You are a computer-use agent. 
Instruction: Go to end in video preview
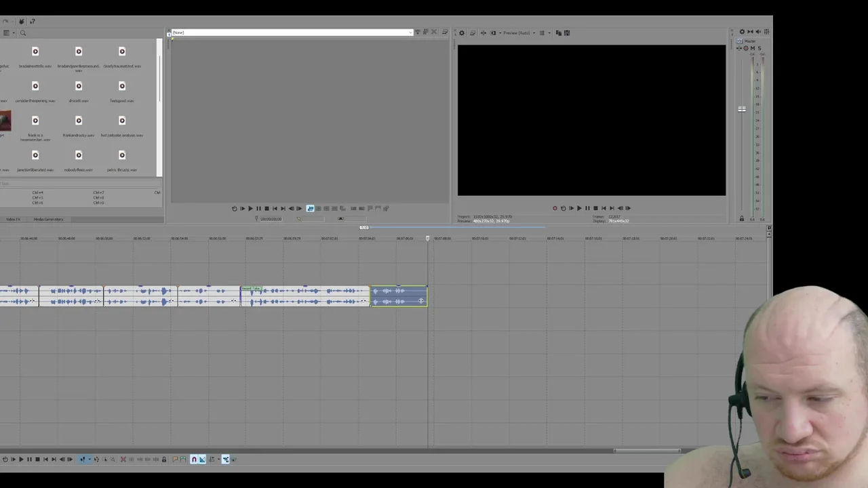(x=612, y=208)
